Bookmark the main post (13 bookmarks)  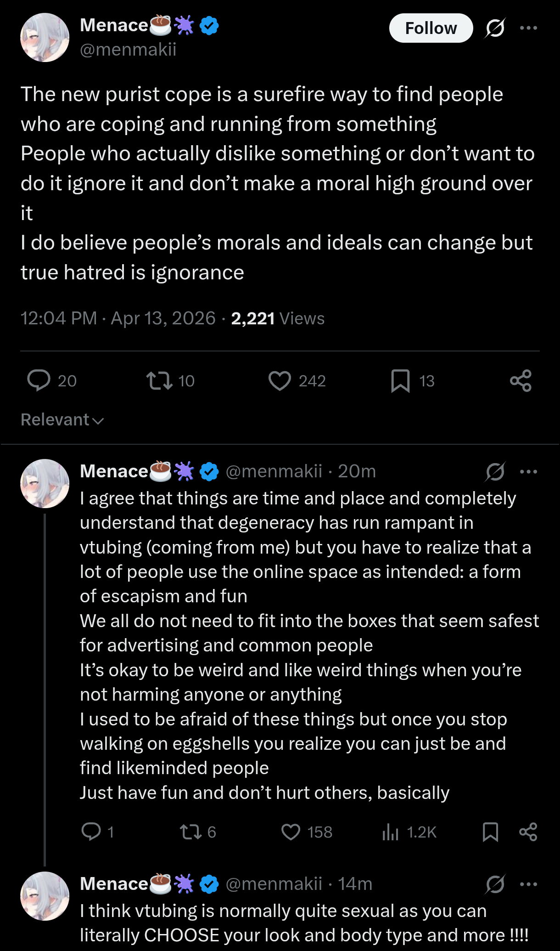pyautogui.click(x=400, y=381)
